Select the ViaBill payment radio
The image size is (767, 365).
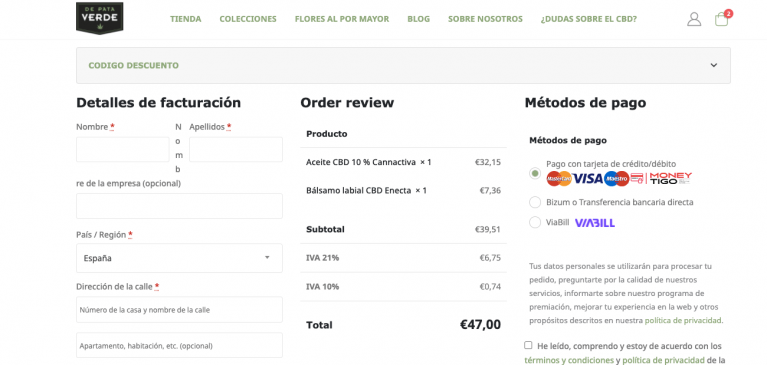535,222
